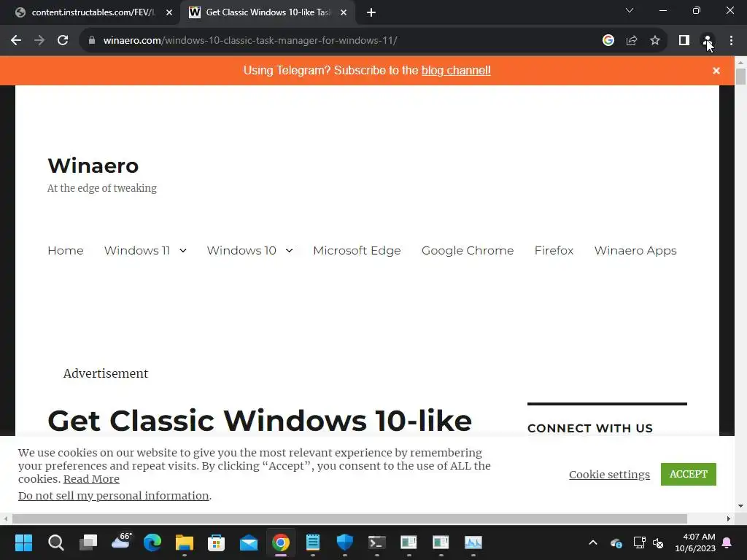Open Windows Security shield on taskbar

point(345,542)
